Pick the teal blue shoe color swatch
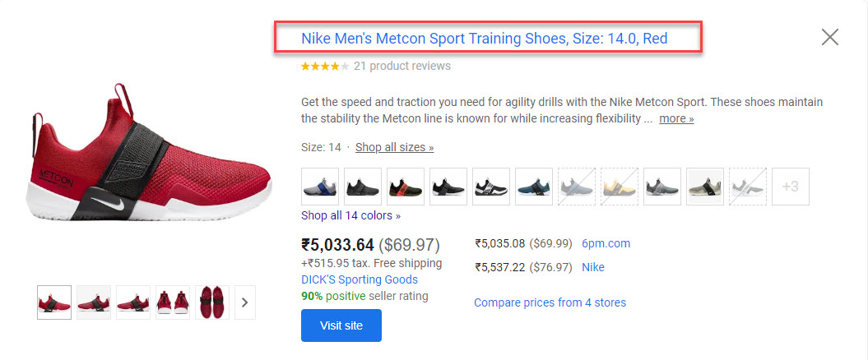The image size is (868, 360). coord(534,187)
